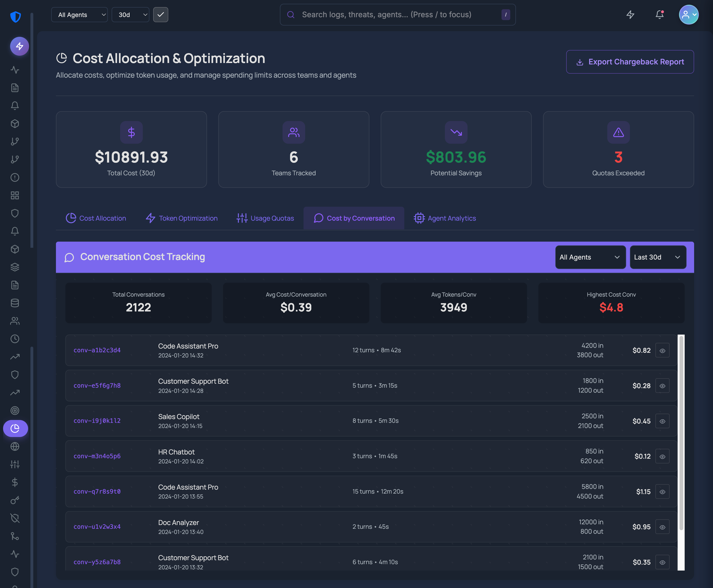
Task: Open the clock sidebar icon
Action: click(x=15, y=339)
